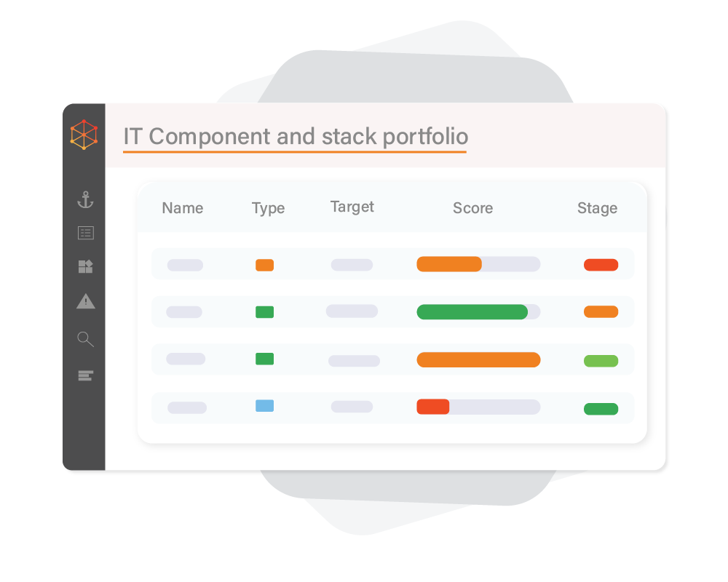Open the shapes widgets sidebar icon
The image size is (728, 582).
(x=86, y=267)
